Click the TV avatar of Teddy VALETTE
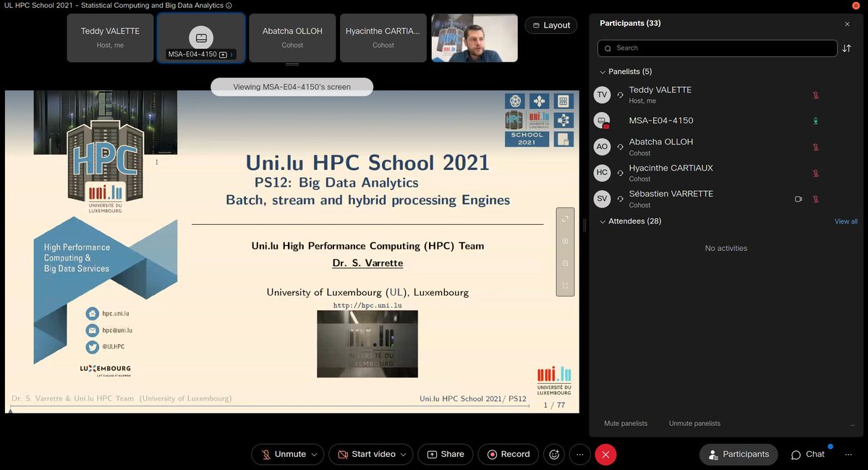This screenshot has height=470, width=868. [602, 95]
